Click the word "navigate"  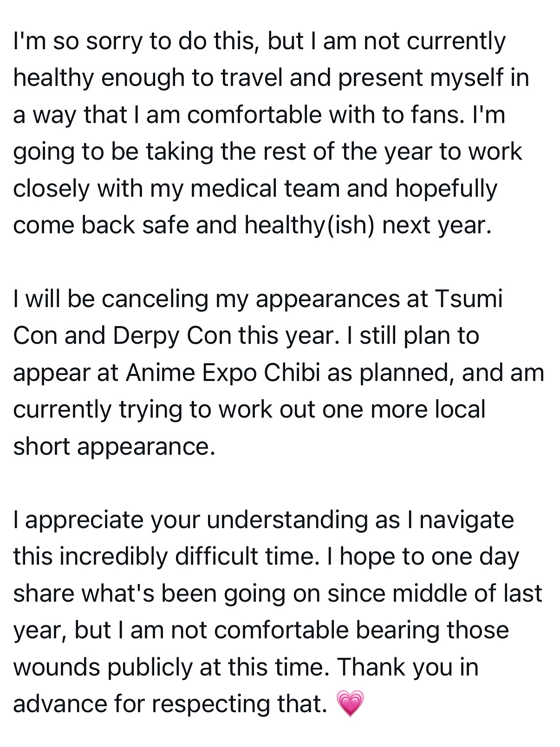click(x=466, y=520)
